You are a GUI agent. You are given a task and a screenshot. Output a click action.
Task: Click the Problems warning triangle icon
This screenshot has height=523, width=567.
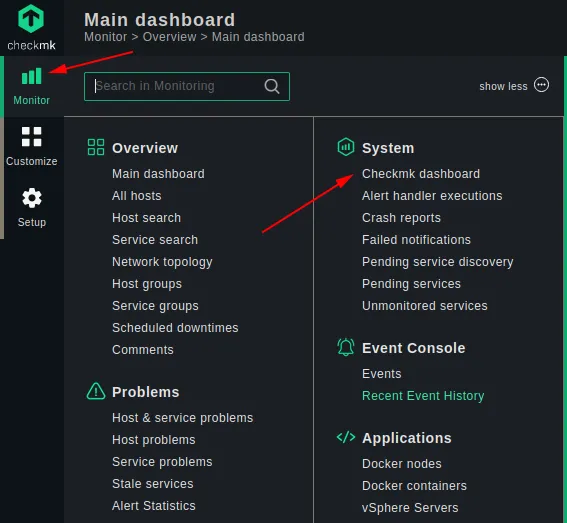pos(96,391)
